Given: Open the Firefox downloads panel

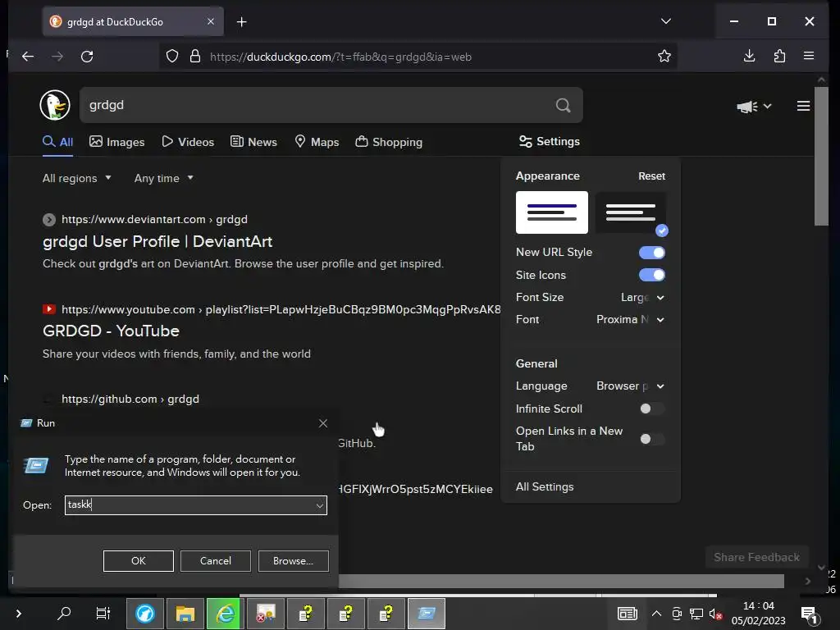Looking at the screenshot, I should (750, 57).
